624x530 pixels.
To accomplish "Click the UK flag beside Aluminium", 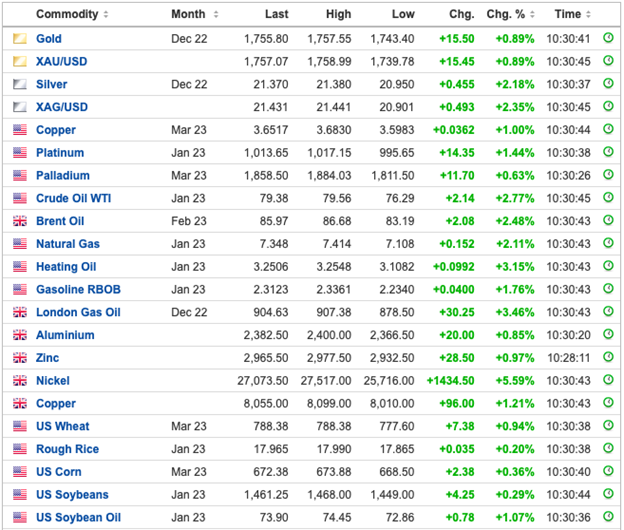I will 20,335.
